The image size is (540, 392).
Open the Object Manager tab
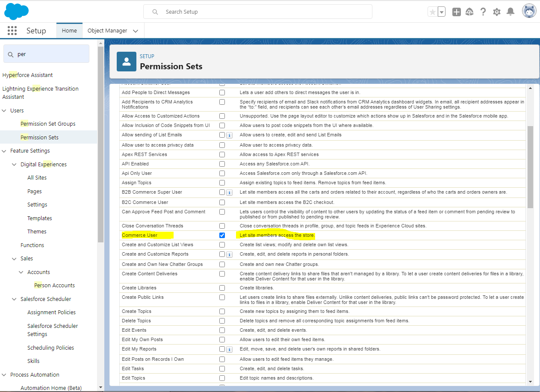click(107, 31)
